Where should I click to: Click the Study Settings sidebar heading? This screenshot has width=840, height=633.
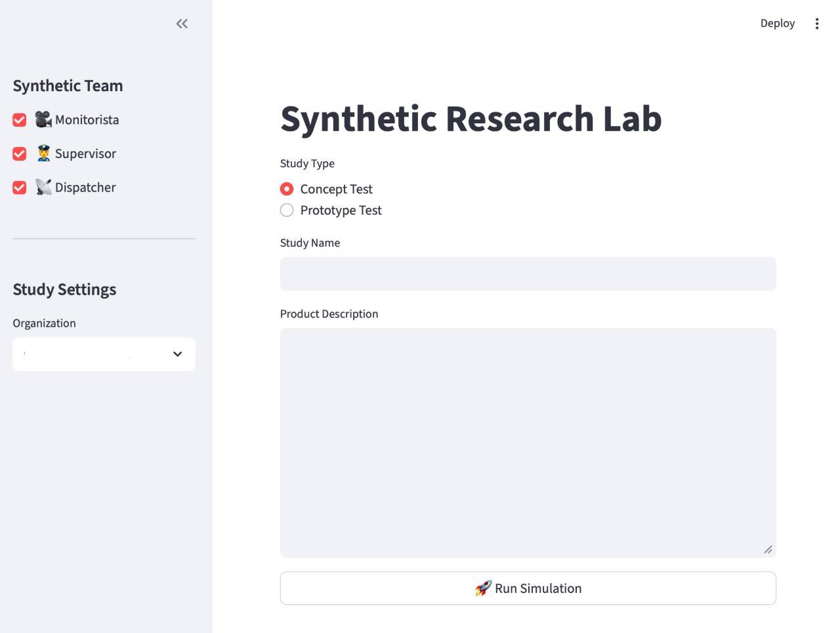64,289
